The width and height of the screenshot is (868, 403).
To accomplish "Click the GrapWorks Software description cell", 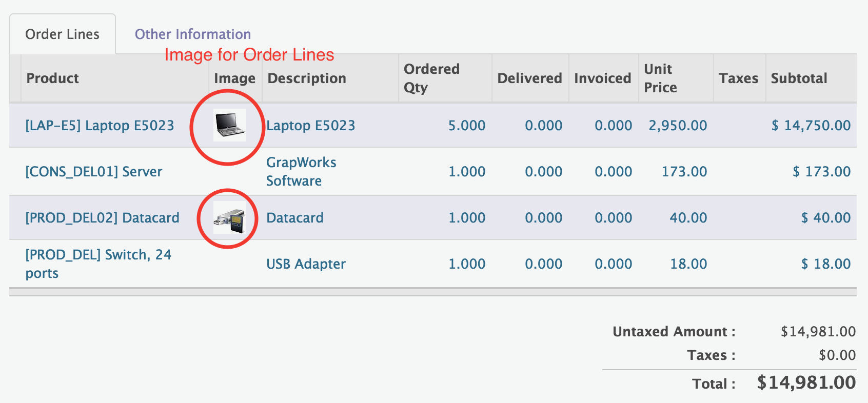I will 301,171.
